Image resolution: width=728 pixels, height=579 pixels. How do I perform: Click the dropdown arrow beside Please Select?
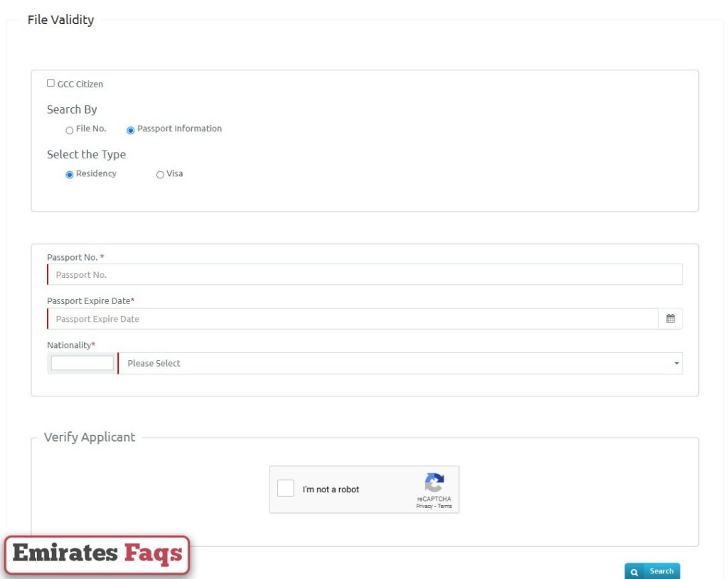pyautogui.click(x=674, y=363)
